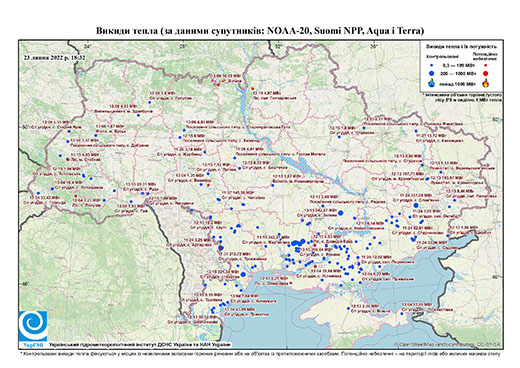Click the legend title at top right
The image size is (520, 368).
point(462,47)
